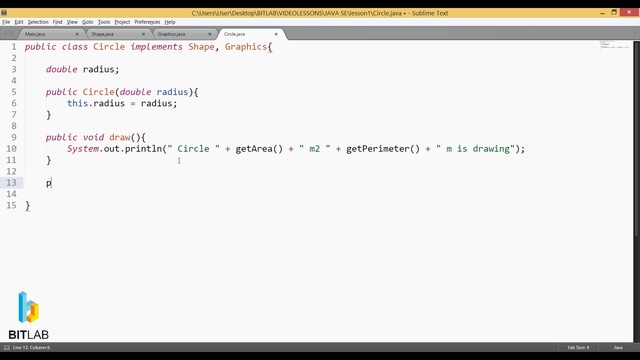
Task: Click the closing brace on line 15
Action: click(x=27, y=206)
